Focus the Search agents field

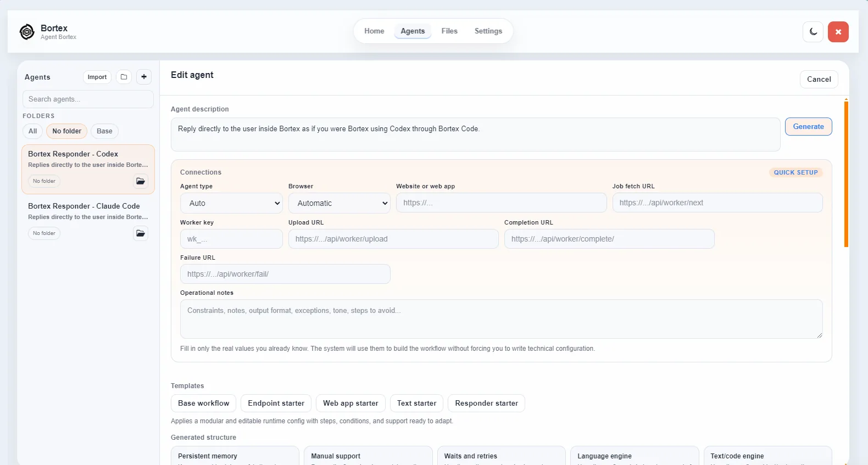tap(88, 99)
